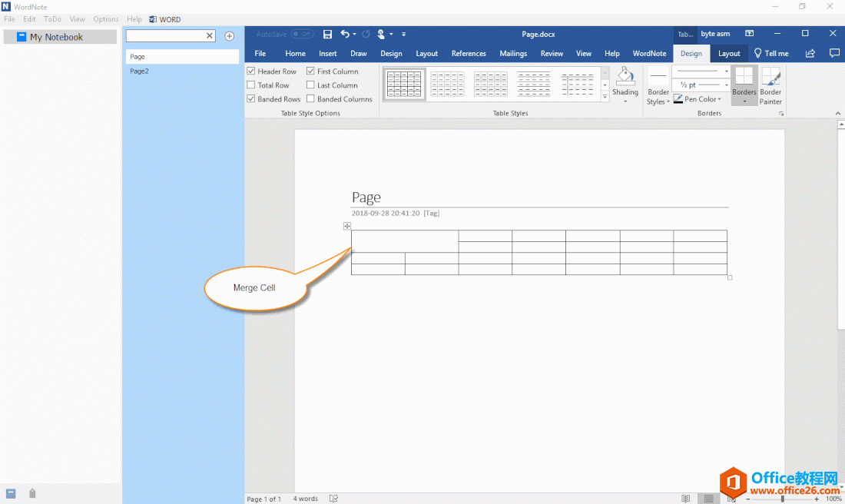Select Page2 in the page list
This screenshot has height=504, width=845.
point(140,71)
